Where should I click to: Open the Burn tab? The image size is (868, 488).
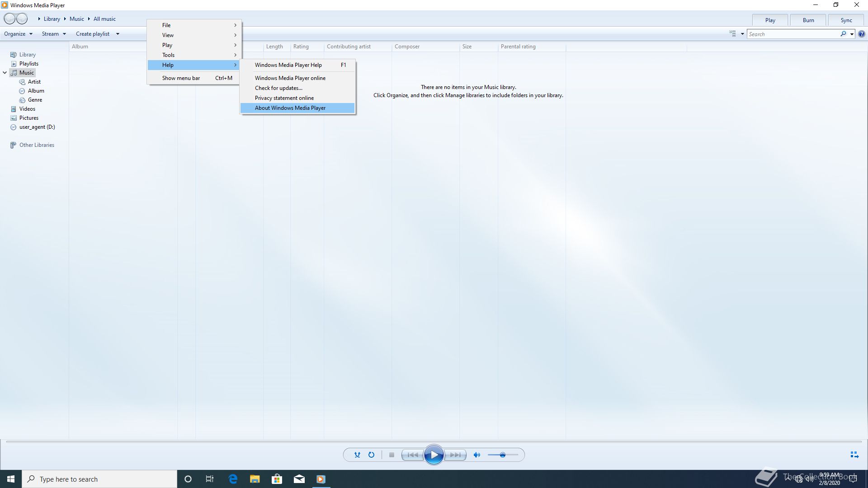click(808, 20)
